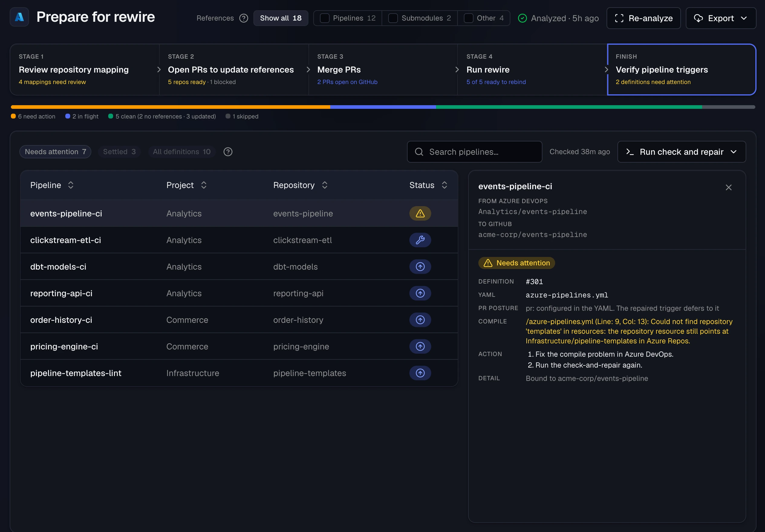Click the acme-corp/events-pipeline GitHub path
The image size is (765, 532).
532,235
